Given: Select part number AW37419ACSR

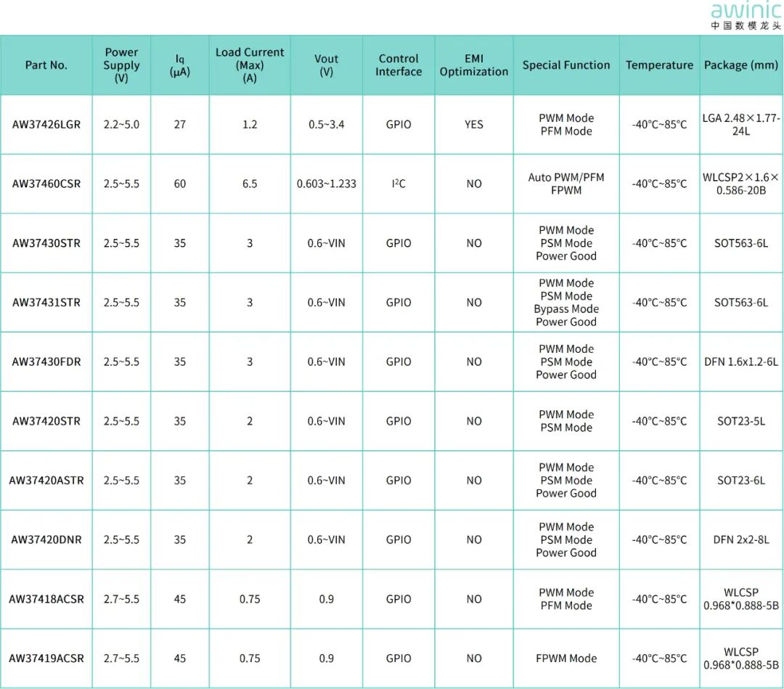Looking at the screenshot, I should (x=46, y=659).
